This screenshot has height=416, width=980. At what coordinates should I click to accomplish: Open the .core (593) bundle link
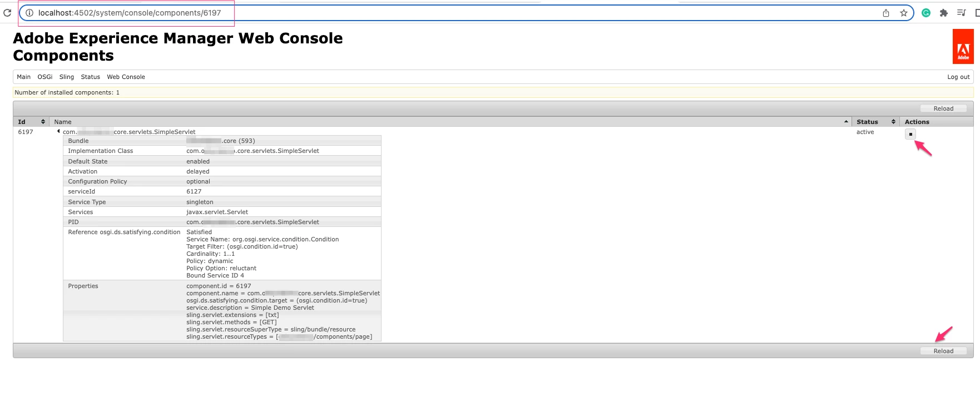coord(221,141)
